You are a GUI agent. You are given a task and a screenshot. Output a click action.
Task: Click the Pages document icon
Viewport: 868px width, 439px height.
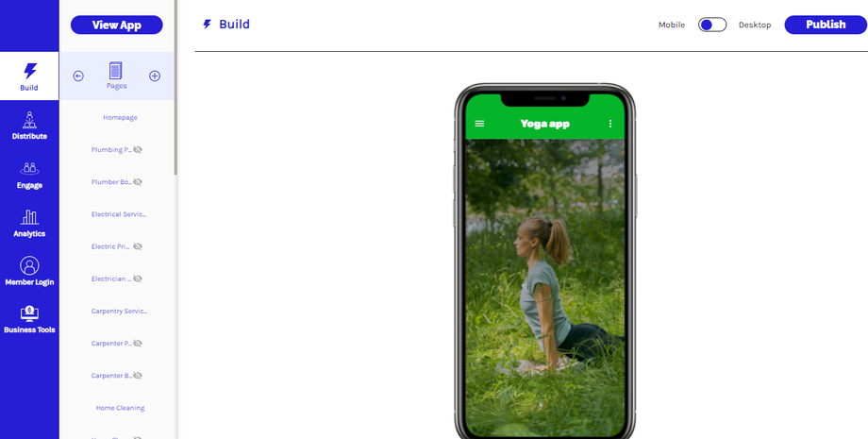click(116, 70)
